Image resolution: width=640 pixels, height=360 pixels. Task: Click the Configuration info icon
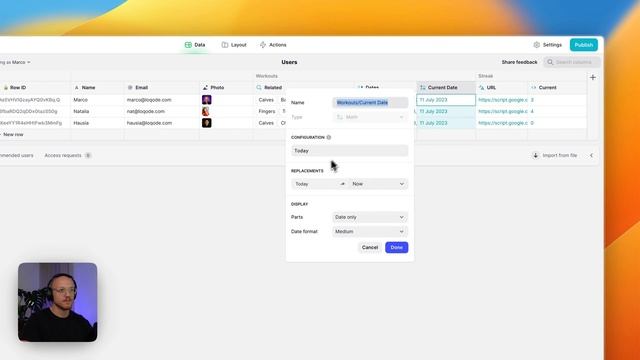(329, 138)
